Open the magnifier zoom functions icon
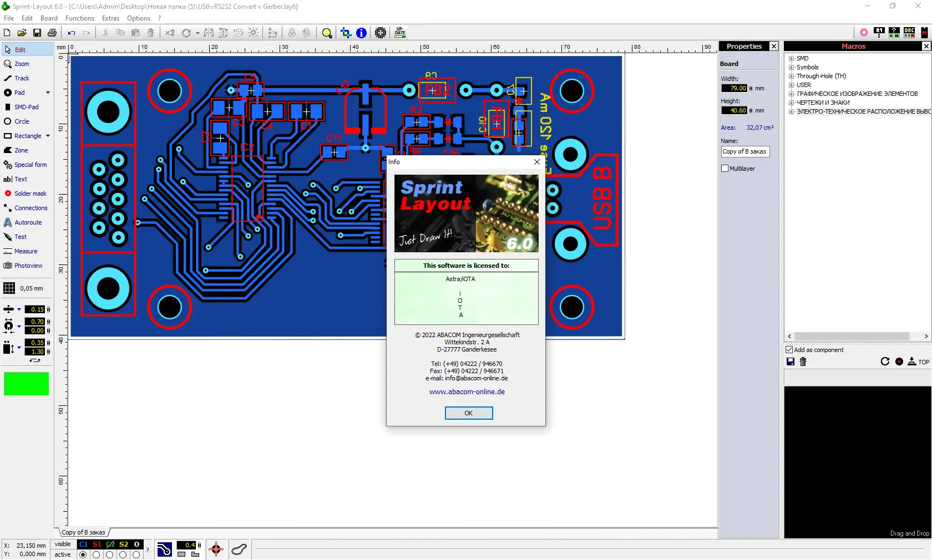 [327, 33]
